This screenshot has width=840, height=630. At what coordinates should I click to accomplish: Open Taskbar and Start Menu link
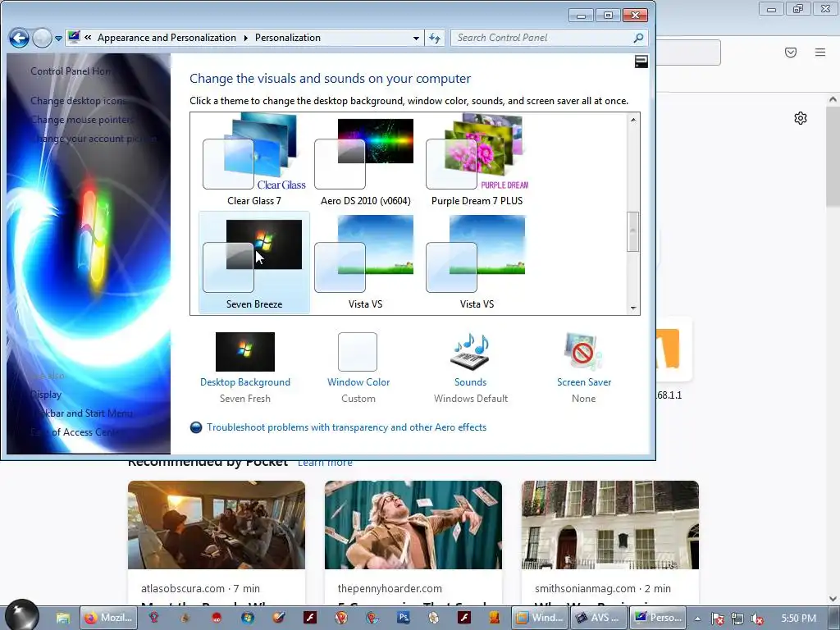click(x=81, y=413)
